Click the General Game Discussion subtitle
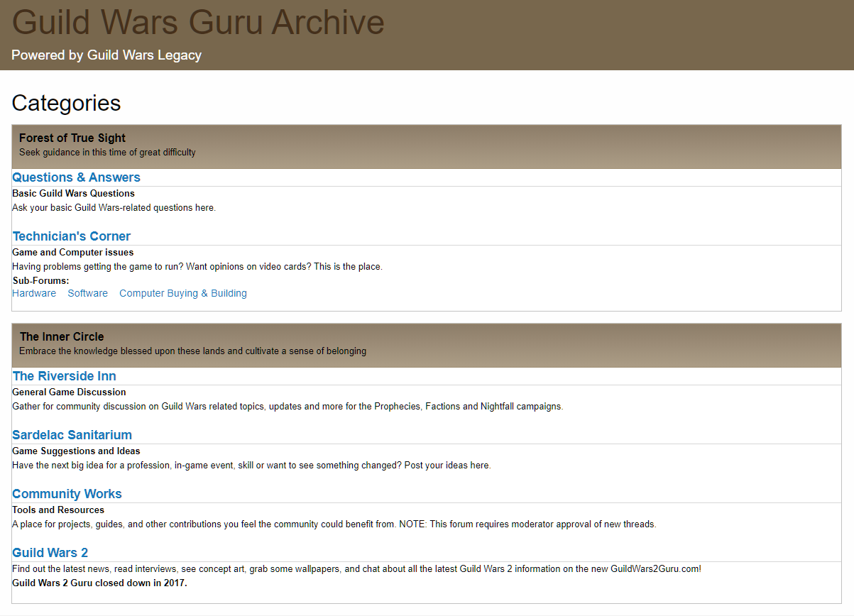 click(x=69, y=392)
